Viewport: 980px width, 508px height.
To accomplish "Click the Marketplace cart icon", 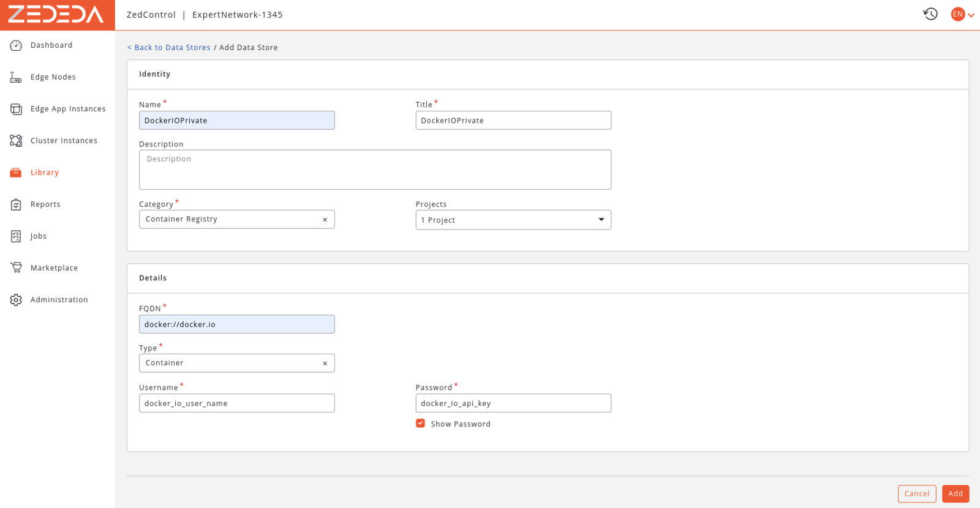I will [16, 268].
